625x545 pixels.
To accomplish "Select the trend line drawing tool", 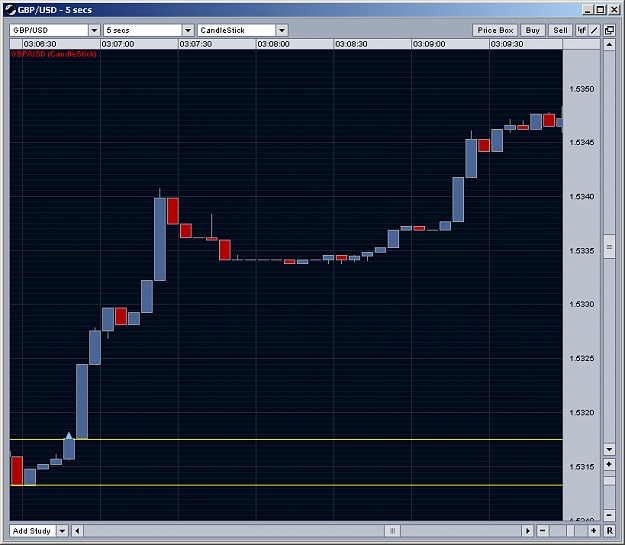I will pyautogui.click(x=594, y=30).
